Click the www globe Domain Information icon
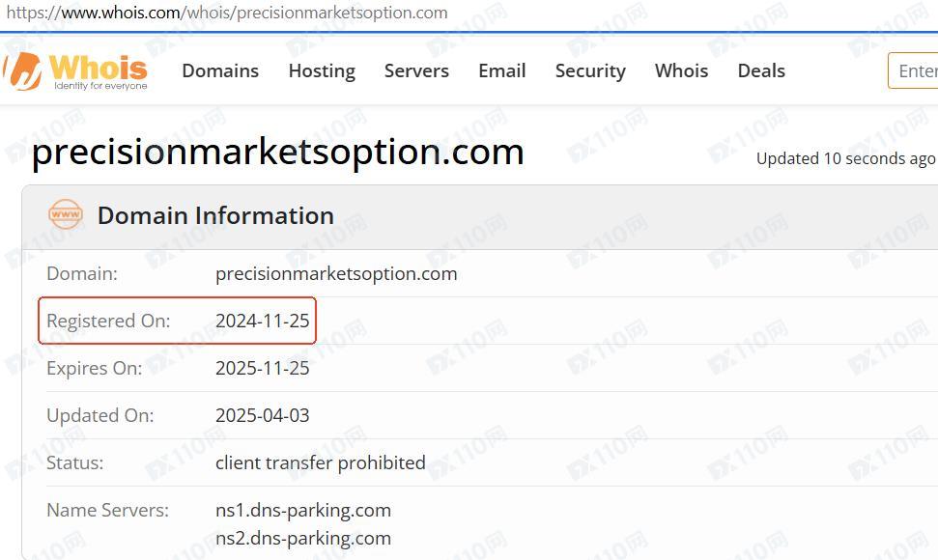The height and width of the screenshot is (560, 938). (x=66, y=214)
